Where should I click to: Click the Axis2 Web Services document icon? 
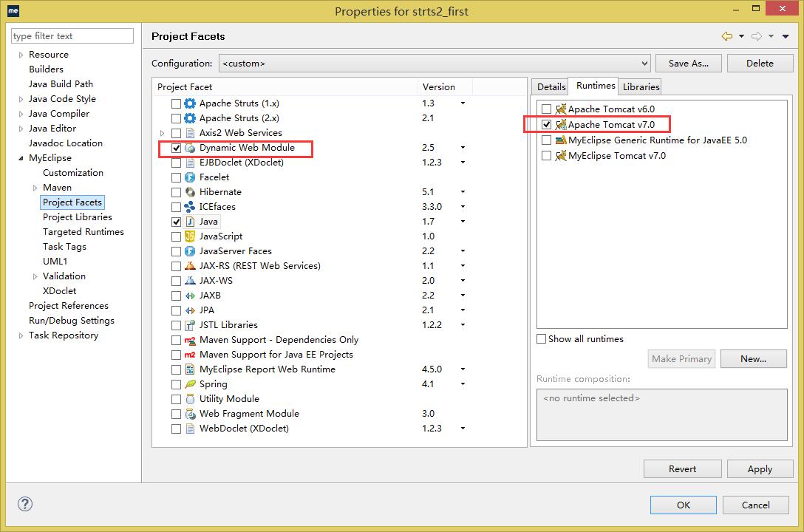click(190, 133)
